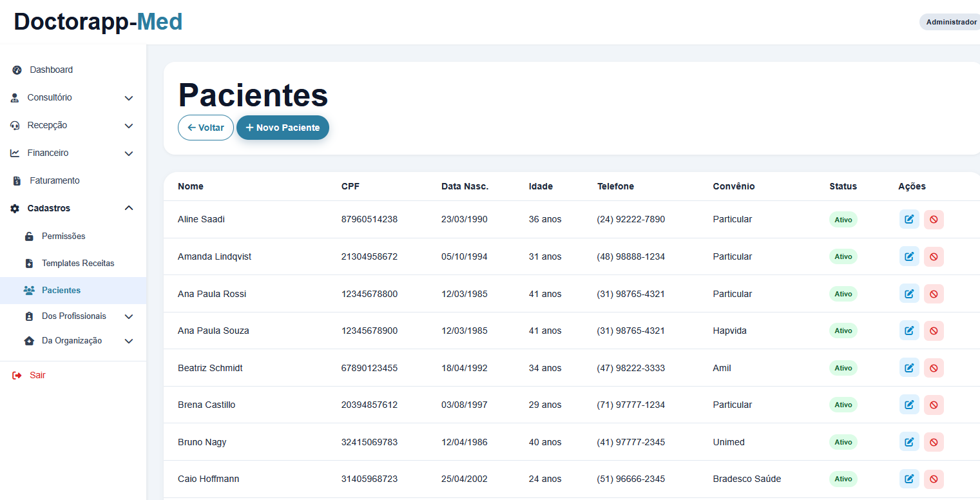Viewport: 980px width, 500px height.
Task: Open the Administrador user badge
Action: [x=951, y=22]
